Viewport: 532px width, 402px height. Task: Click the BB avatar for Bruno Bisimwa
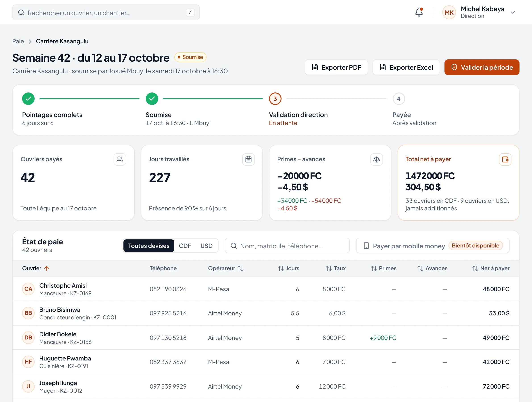[28, 313]
